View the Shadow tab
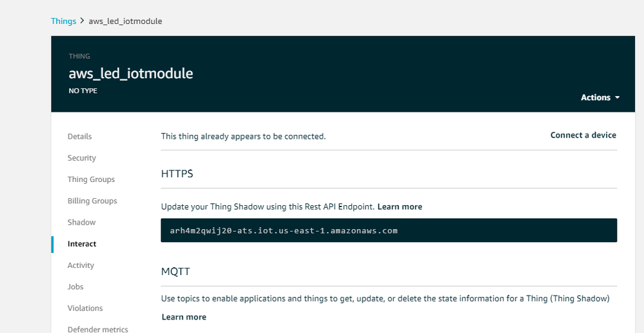Image resolution: width=644 pixels, height=333 pixels. pos(82,223)
